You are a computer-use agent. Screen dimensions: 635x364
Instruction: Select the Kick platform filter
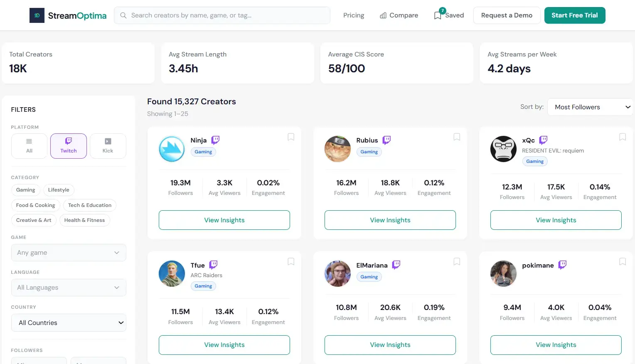click(108, 146)
